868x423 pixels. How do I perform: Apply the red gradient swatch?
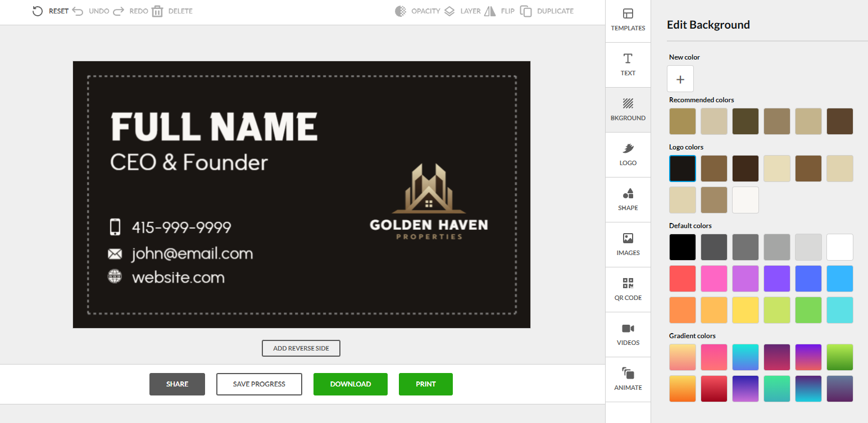[714, 389]
